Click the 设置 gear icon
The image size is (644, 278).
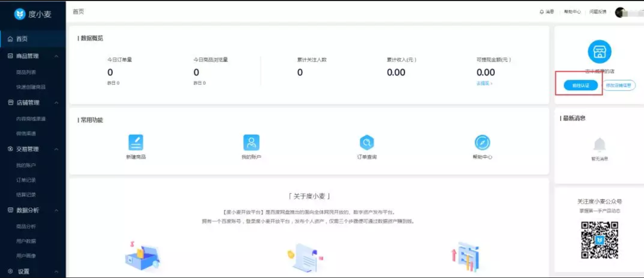point(11,271)
